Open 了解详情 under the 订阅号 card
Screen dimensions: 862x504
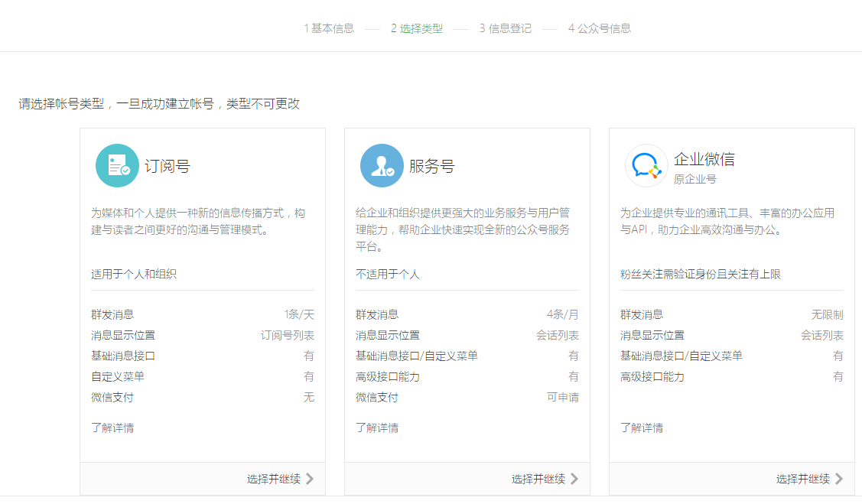click(x=112, y=427)
